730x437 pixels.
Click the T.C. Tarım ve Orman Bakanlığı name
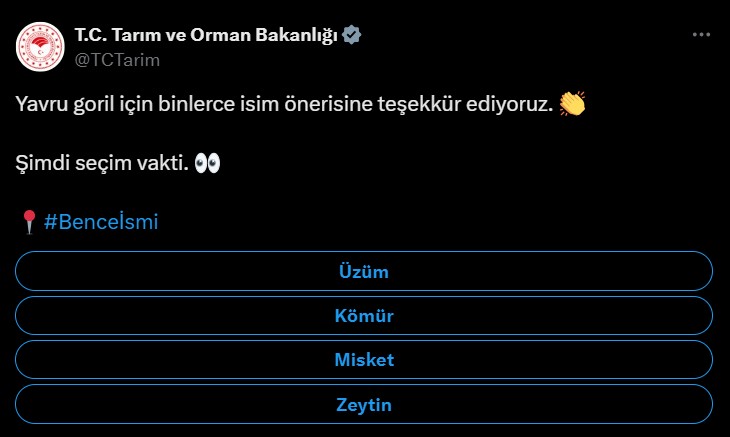click(x=205, y=36)
